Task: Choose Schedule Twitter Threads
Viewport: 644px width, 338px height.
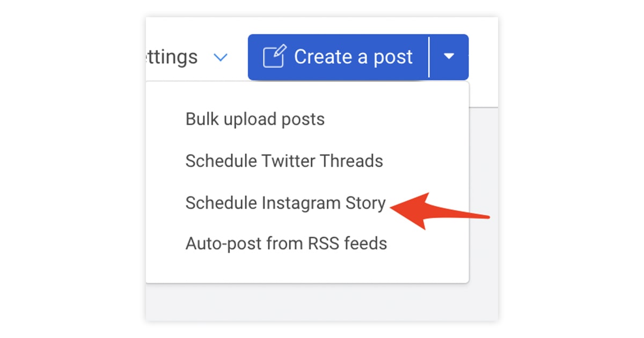Action: click(284, 161)
